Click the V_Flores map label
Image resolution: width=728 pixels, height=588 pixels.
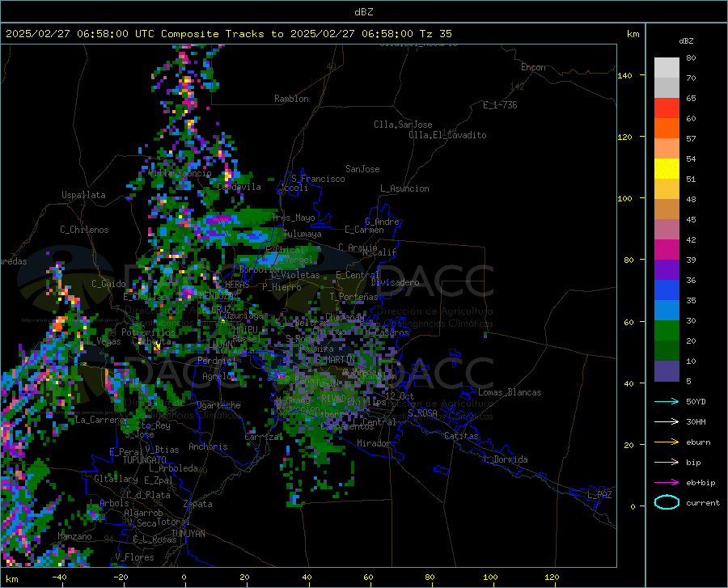click(134, 557)
